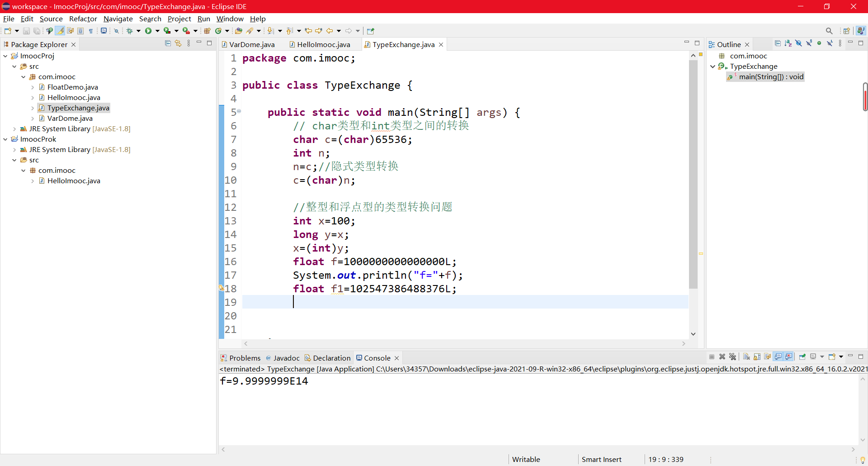Select the Java perspective icon
The width and height of the screenshot is (868, 466).
(x=861, y=31)
